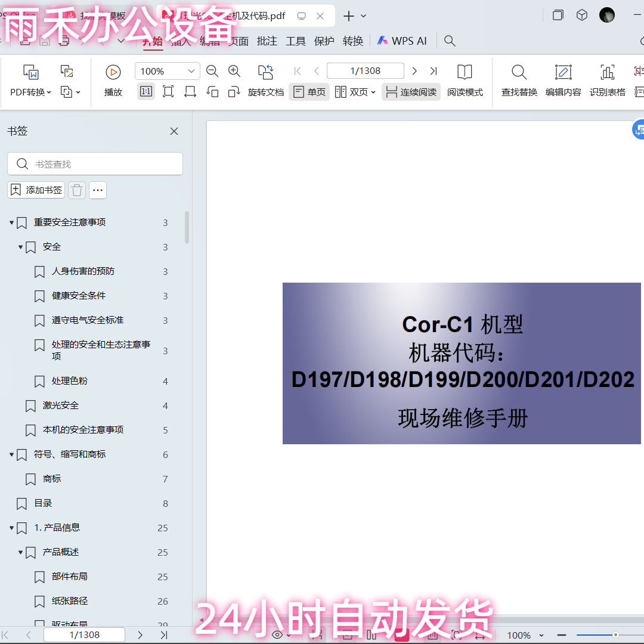Click the search magnifier in menu bar
644x644 pixels.
coord(450,41)
